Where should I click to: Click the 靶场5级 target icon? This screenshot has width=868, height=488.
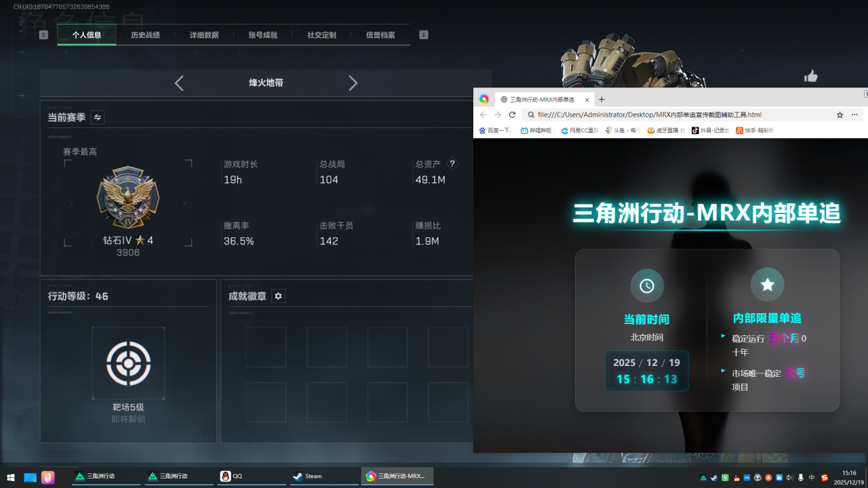[x=128, y=363]
